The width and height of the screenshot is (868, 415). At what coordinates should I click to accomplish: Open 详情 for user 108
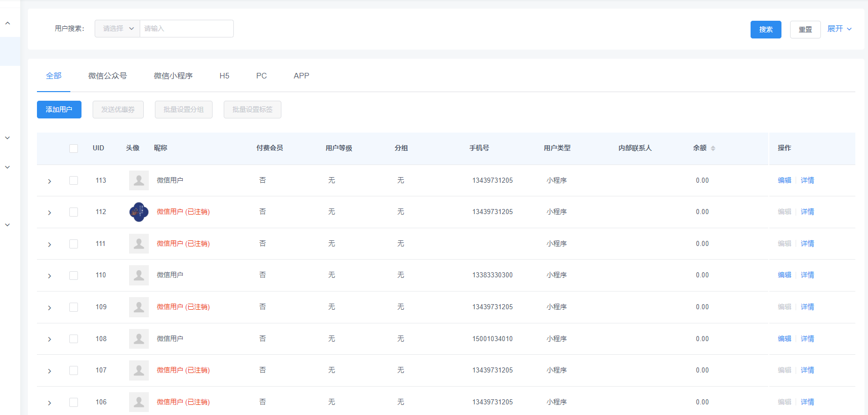pos(807,339)
